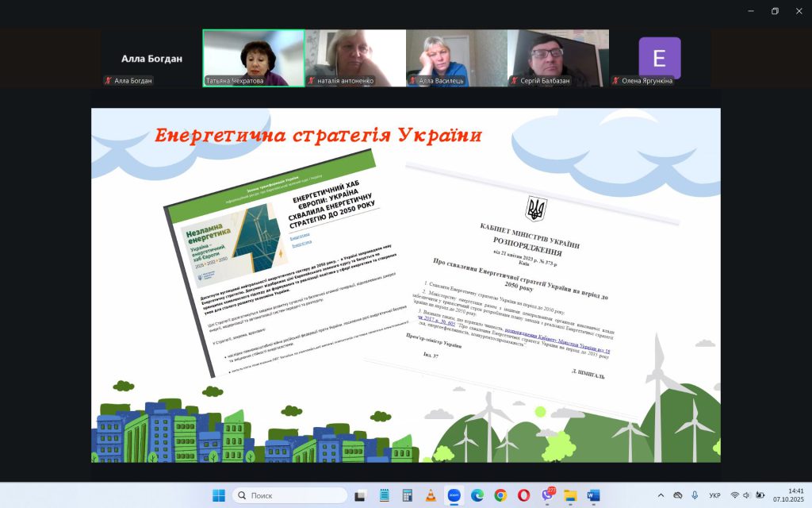Select Алла Богдан participant tile
Screen dimensions: 812x508
tap(151, 58)
